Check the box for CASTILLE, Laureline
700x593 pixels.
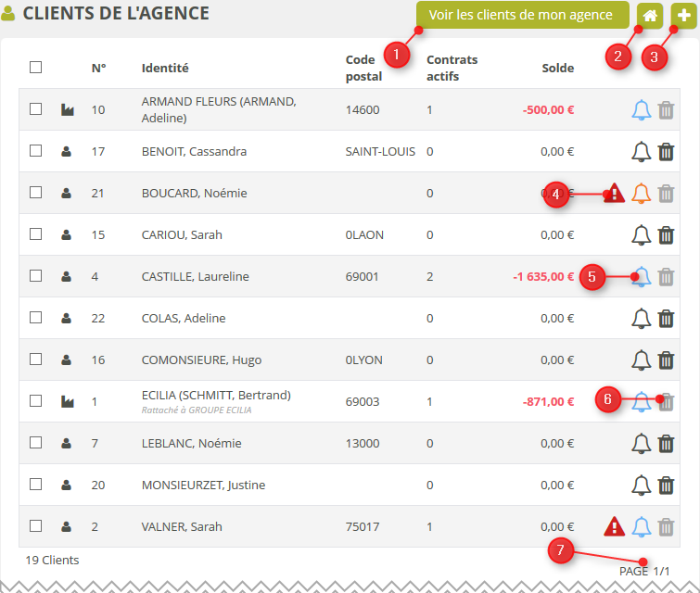coord(35,276)
